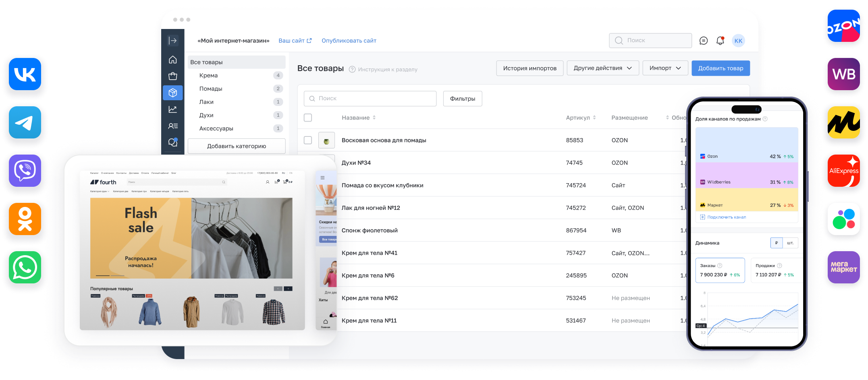Expand the Другие действия dropdown
This screenshot has width=868, height=380.
point(602,68)
